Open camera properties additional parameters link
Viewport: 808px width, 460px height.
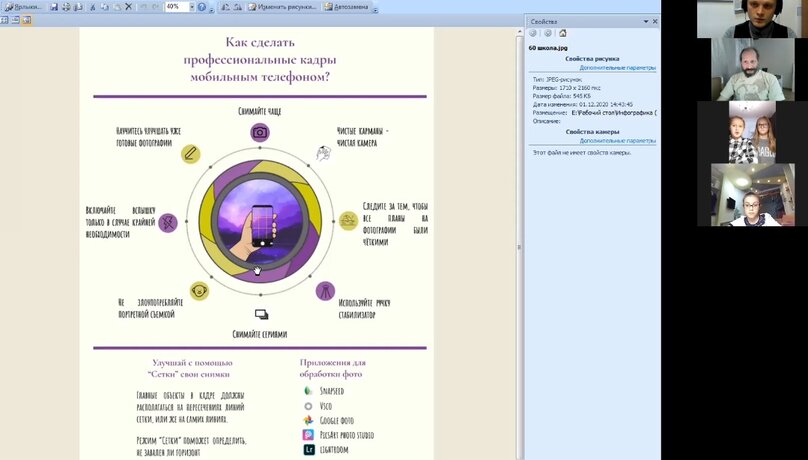click(x=618, y=141)
